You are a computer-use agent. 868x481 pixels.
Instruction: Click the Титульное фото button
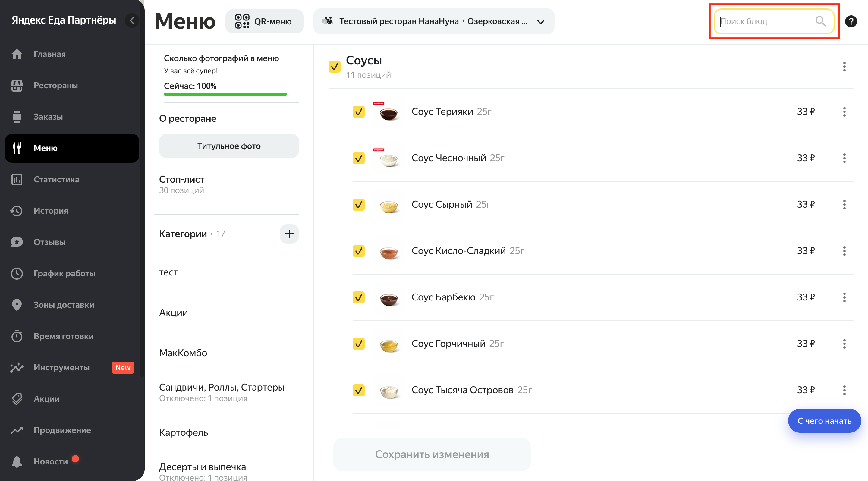click(x=229, y=146)
